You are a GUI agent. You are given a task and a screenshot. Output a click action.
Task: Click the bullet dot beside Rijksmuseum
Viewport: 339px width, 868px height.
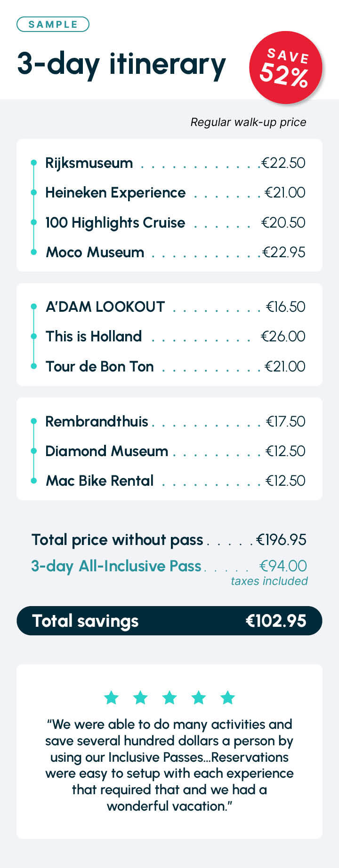pyautogui.click(x=33, y=163)
